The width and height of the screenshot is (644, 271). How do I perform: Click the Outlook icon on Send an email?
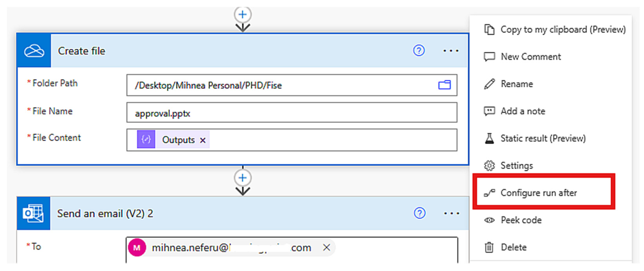(33, 214)
